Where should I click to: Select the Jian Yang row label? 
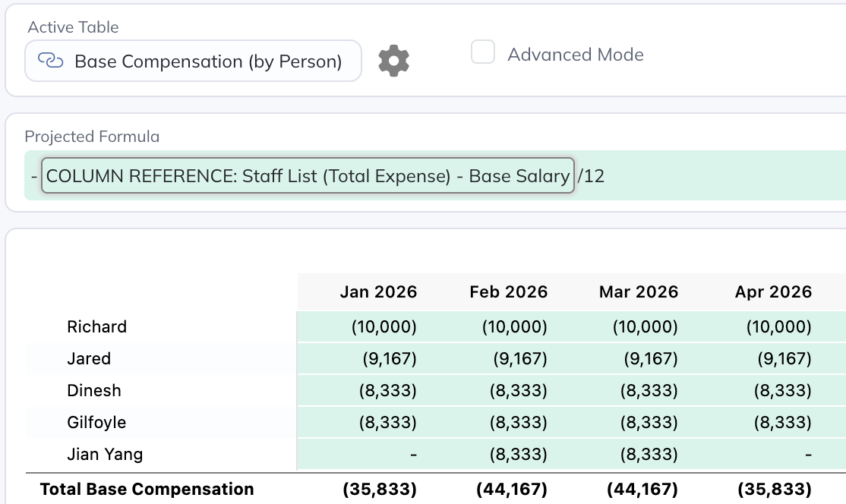105,455
